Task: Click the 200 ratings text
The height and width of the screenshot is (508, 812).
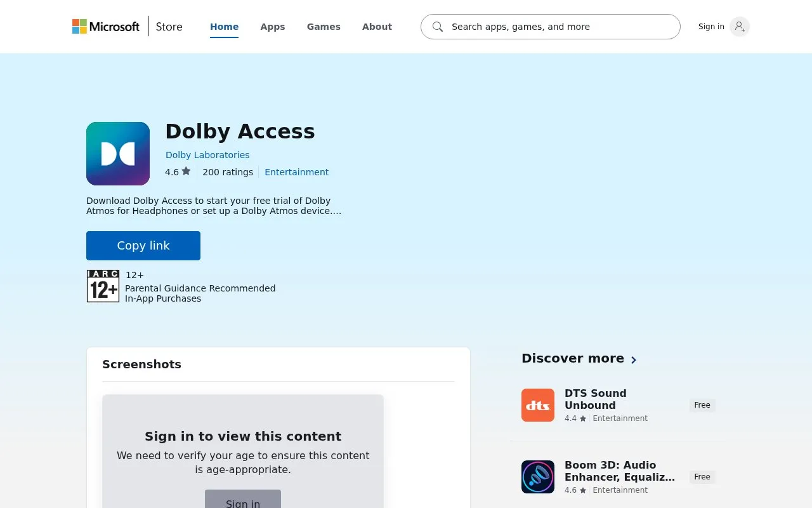Action: click(228, 172)
